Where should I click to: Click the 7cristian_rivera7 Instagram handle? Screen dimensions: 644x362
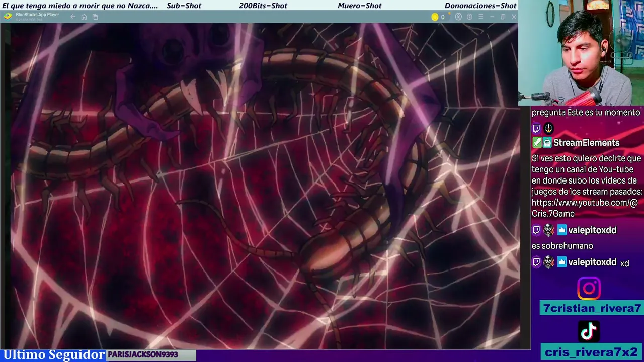[x=592, y=308]
